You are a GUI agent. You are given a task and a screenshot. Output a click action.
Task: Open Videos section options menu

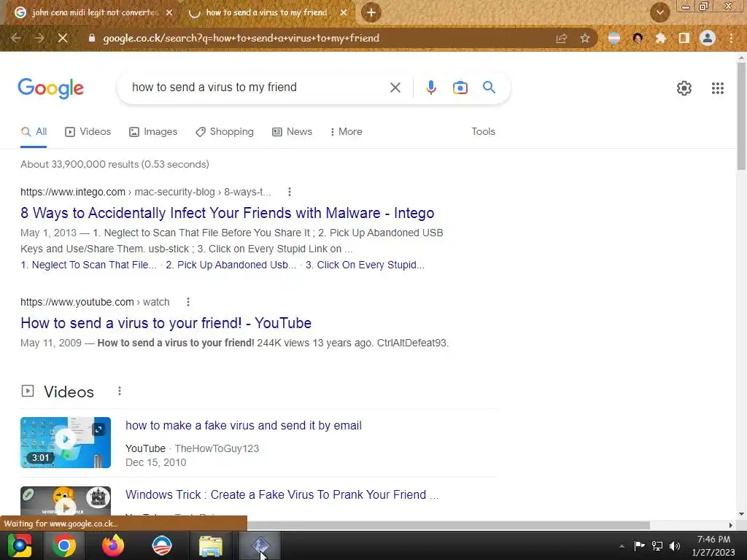tap(120, 391)
